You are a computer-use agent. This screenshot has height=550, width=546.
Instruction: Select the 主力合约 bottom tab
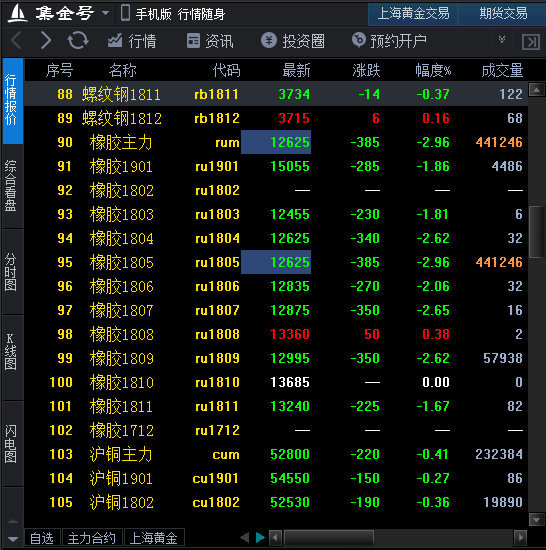92,538
